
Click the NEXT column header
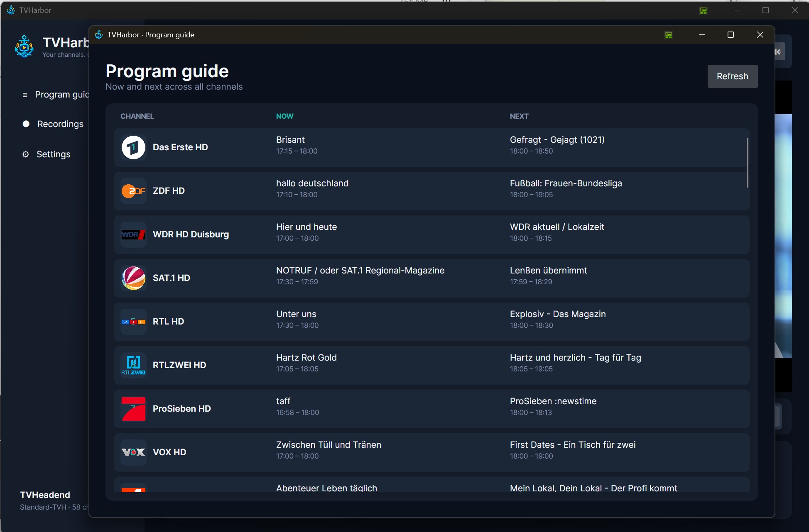click(519, 116)
